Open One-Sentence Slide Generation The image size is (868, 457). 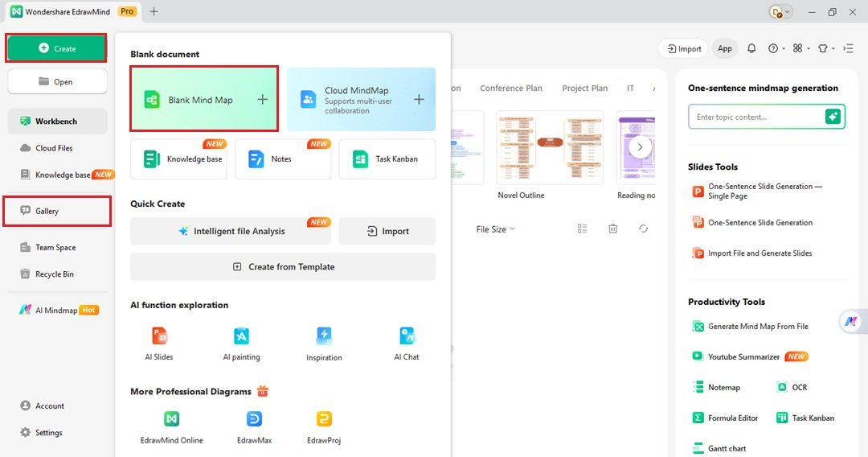pyautogui.click(x=752, y=222)
